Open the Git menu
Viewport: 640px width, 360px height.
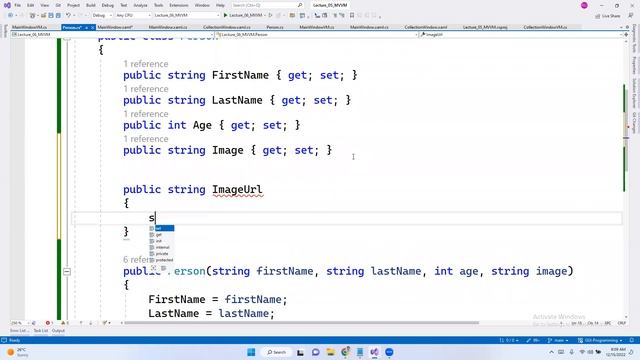click(58, 5)
